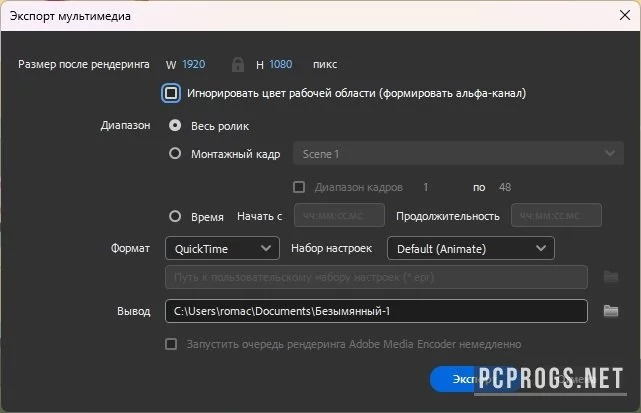Select the Весь ролик radio button

[175, 125]
